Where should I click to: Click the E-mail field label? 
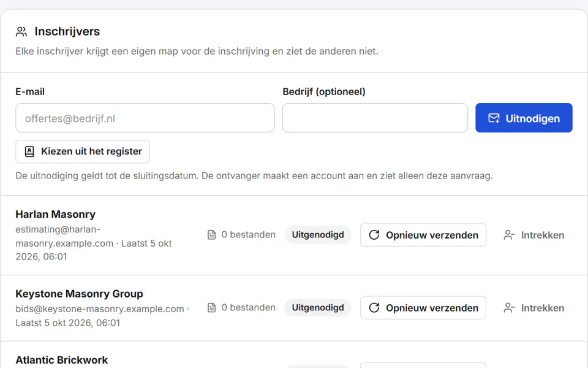[30, 91]
